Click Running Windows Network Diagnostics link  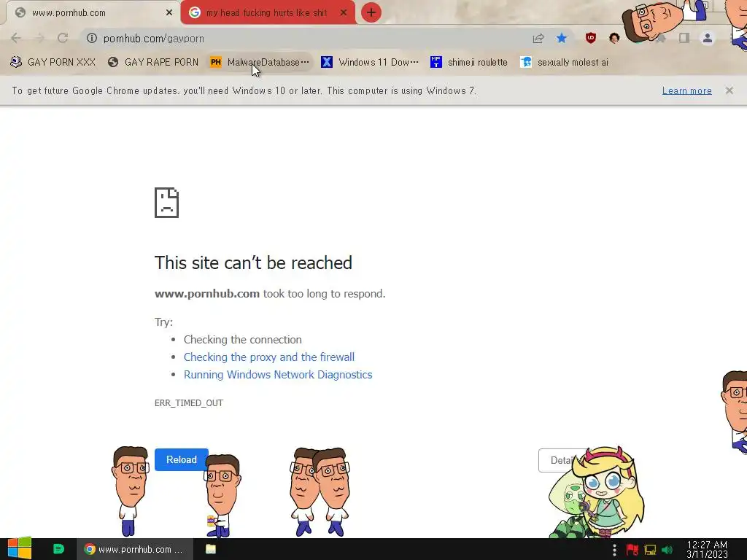pos(278,375)
